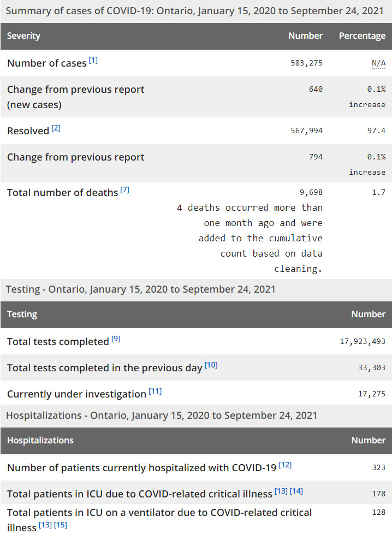This screenshot has height=534, width=392.
Task: Click footnote 7 after Total number of deaths
Action: point(124,190)
